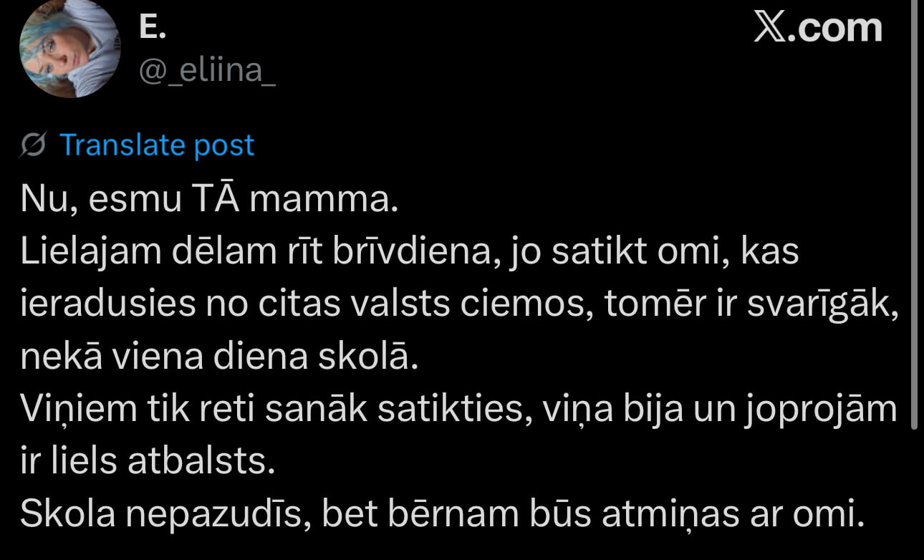This screenshot has height=560, width=924.
Task: Click the line starting "Viņiem tik reti"
Action: pyautogui.click(x=458, y=410)
